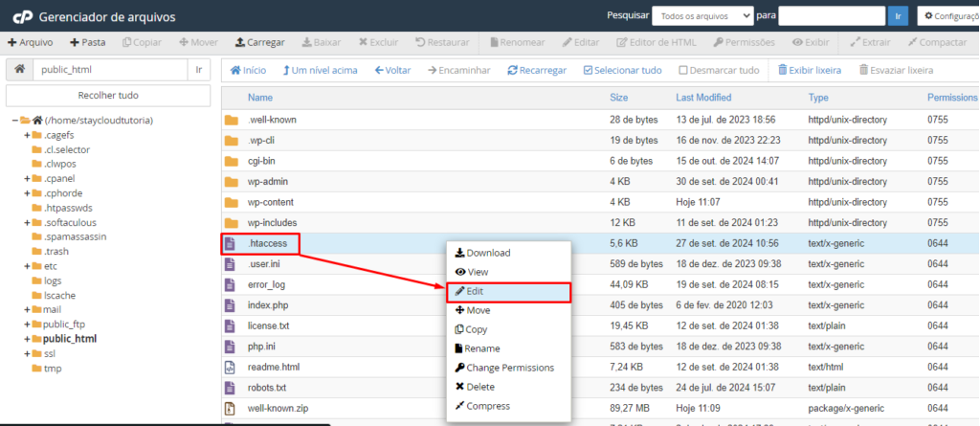The width and height of the screenshot is (980, 426).
Task: Click the well-known.zip archive icon
Action: point(230,407)
